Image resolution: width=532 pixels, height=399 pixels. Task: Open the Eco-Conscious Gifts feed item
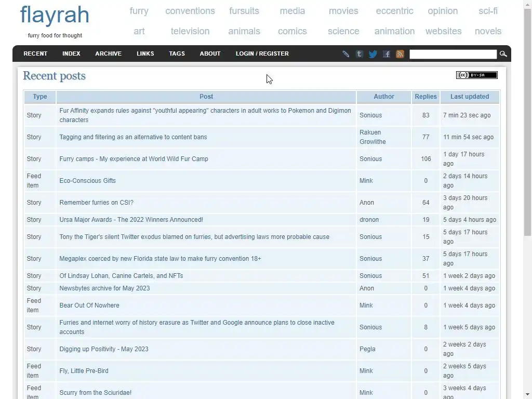pyautogui.click(x=87, y=181)
